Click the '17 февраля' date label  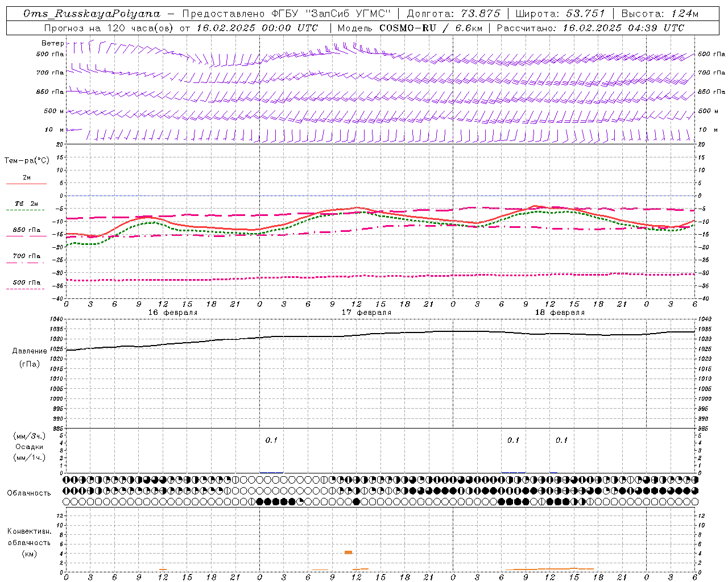366,313
